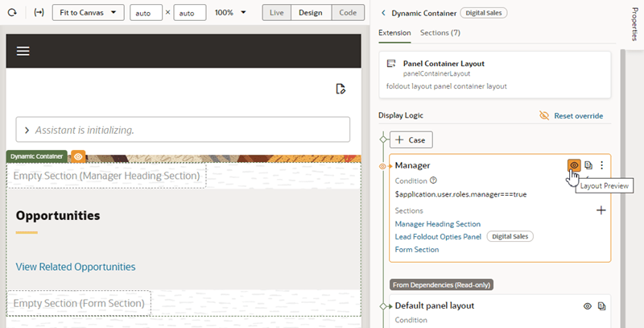The height and width of the screenshot is (328, 644).
Task: Toggle Layout Preview eye for Manager case
Action: (x=574, y=165)
